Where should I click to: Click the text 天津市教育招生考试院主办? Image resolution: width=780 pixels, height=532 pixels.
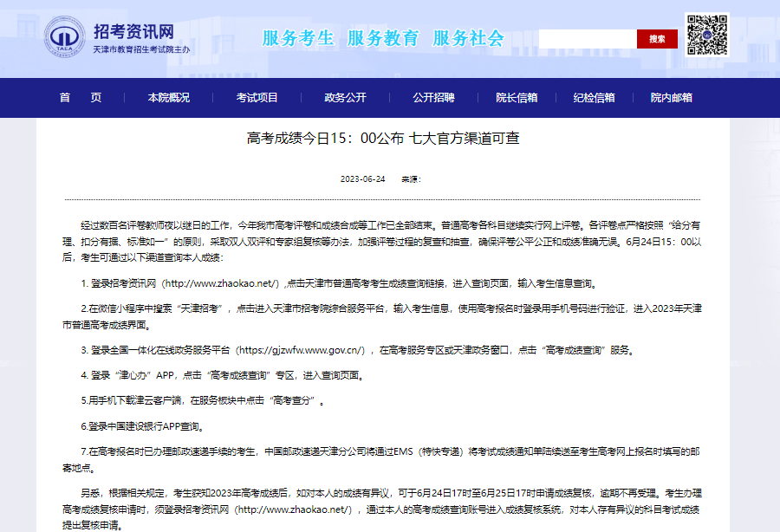pyautogui.click(x=141, y=49)
